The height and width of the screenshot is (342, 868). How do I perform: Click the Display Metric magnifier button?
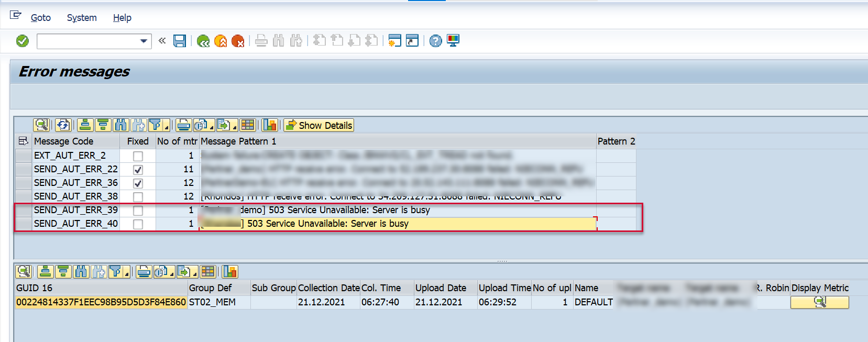(x=819, y=302)
